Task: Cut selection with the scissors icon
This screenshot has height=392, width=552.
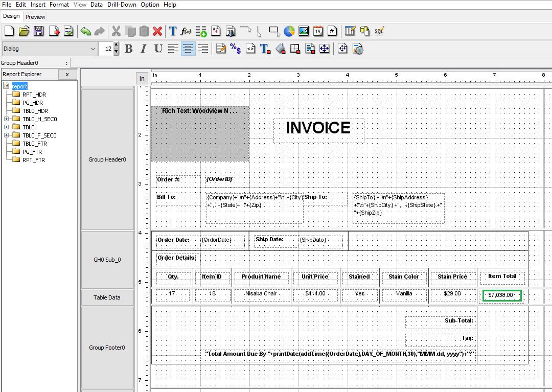Action: [x=116, y=31]
